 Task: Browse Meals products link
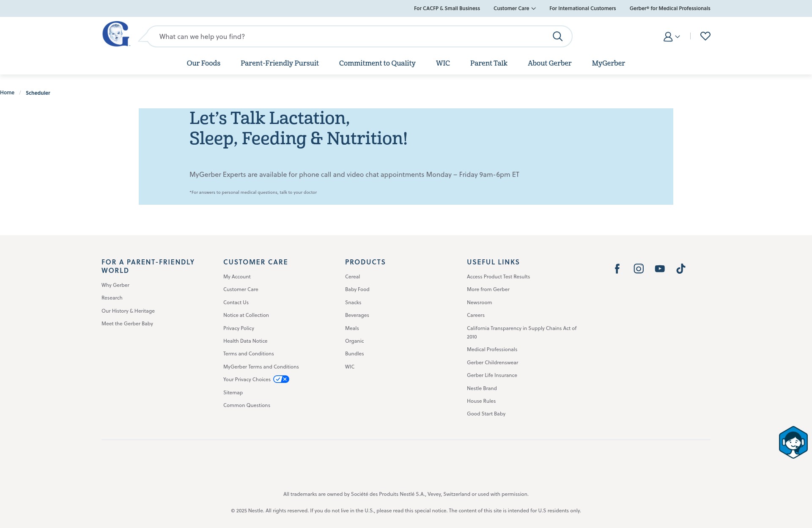[x=352, y=328]
